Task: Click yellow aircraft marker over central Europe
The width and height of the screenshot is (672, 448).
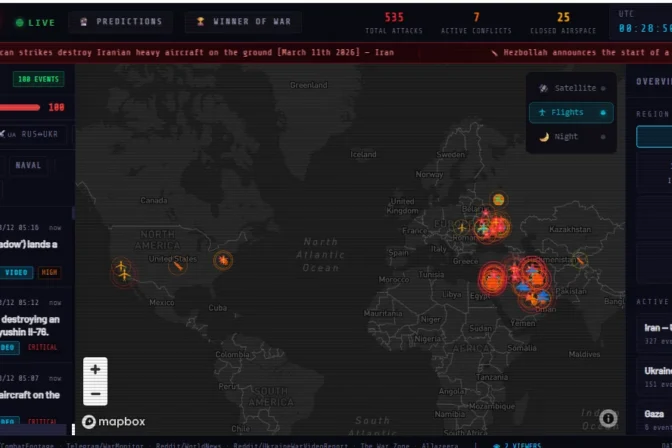Action: 462,228
